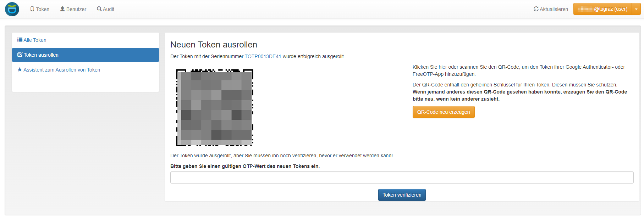This screenshot has height=220, width=644.
Task: Select Token ausrollen in sidebar
Action: click(x=86, y=55)
